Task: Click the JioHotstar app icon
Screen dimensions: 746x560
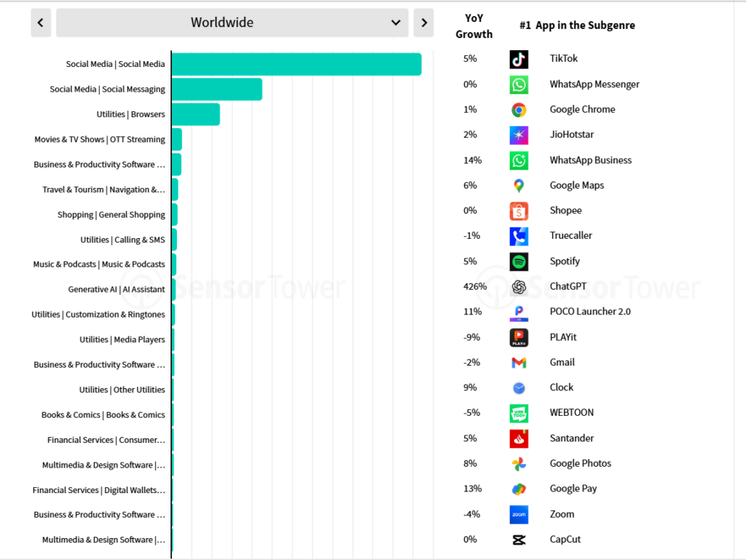Action: click(519, 135)
